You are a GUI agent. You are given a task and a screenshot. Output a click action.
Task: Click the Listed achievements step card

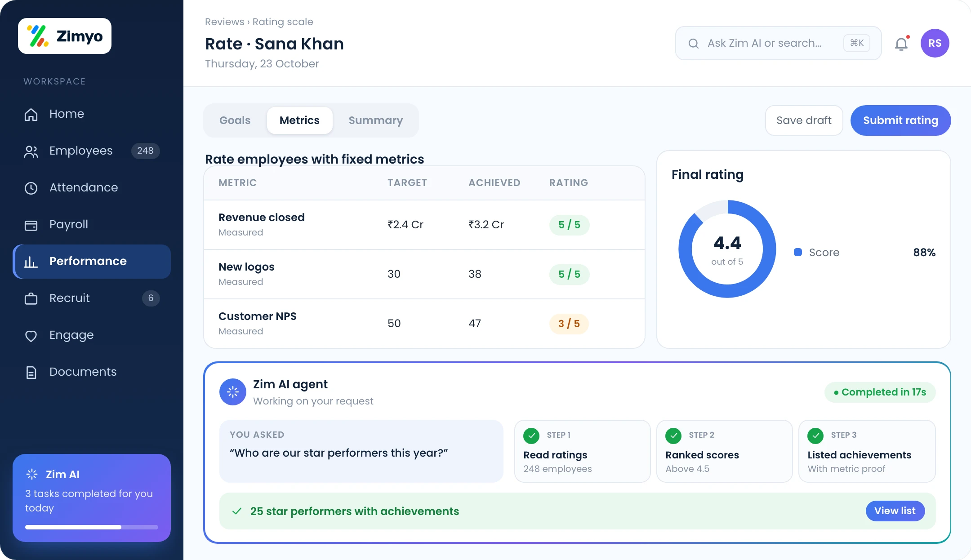point(867,451)
